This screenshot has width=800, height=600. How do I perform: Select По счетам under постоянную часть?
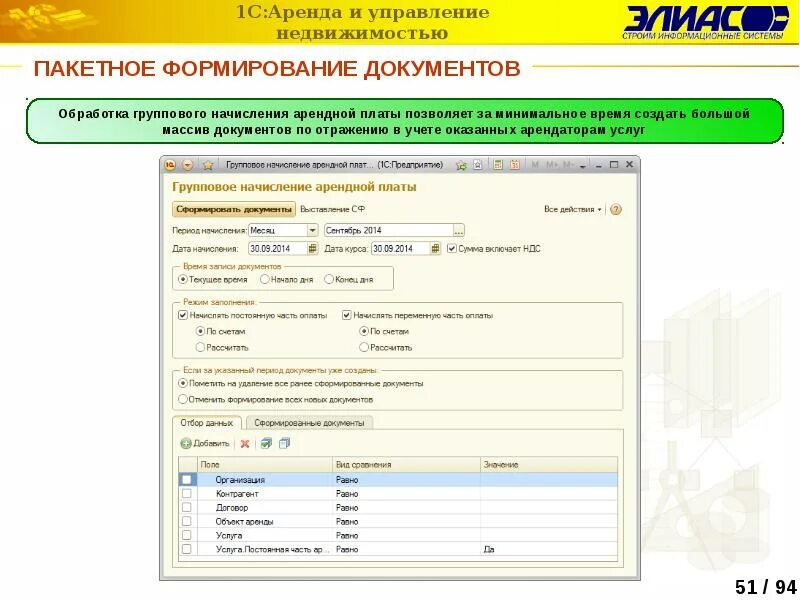point(200,331)
